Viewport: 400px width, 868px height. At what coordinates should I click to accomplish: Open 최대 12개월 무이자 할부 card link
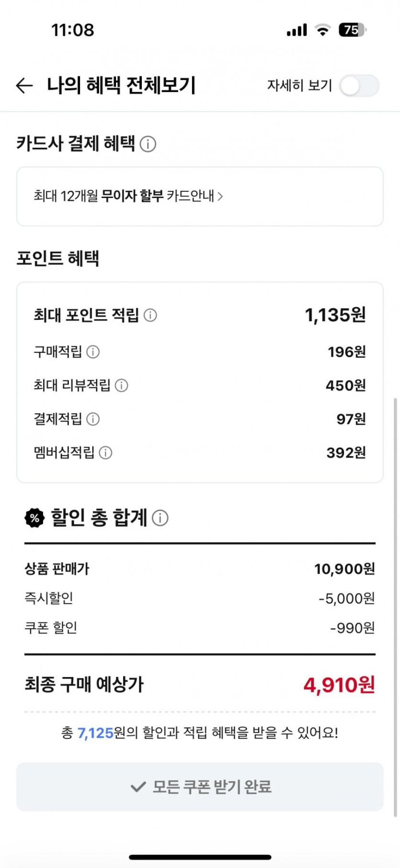124,196
